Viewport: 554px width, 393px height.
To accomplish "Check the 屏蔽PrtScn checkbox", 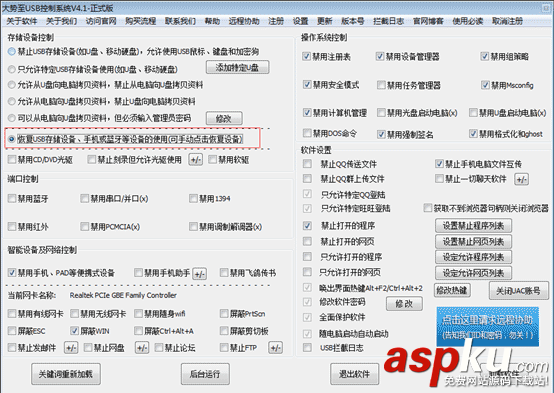I will (224, 313).
